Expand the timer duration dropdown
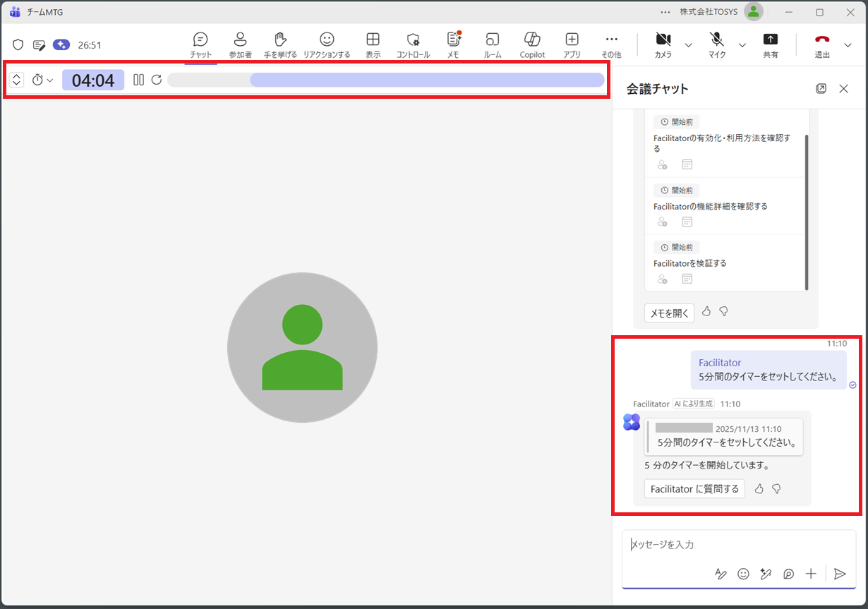 point(42,80)
